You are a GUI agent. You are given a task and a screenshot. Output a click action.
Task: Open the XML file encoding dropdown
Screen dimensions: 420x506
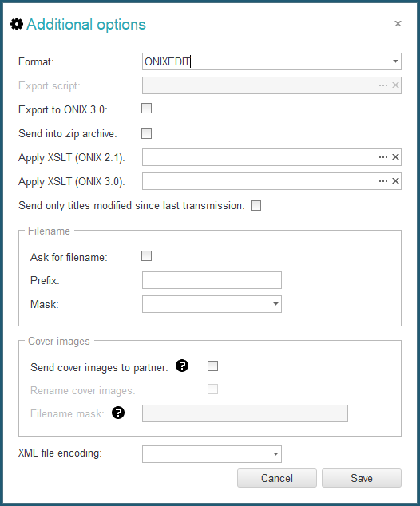[275, 454]
